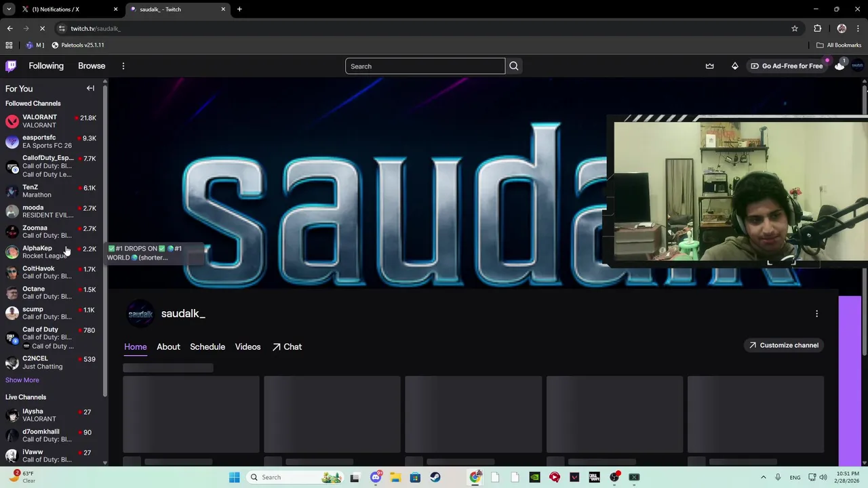Open the Windows Start menu

(234, 477)
